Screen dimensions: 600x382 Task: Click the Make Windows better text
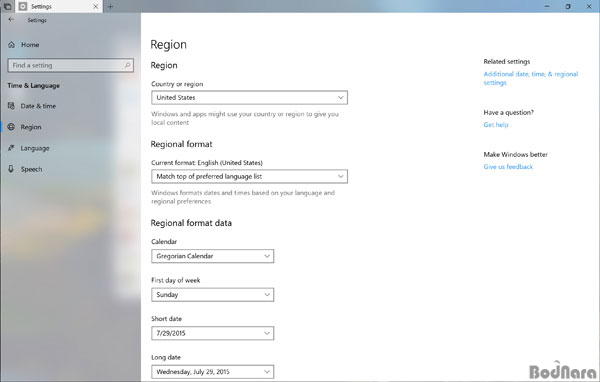(x=515, y=154)
